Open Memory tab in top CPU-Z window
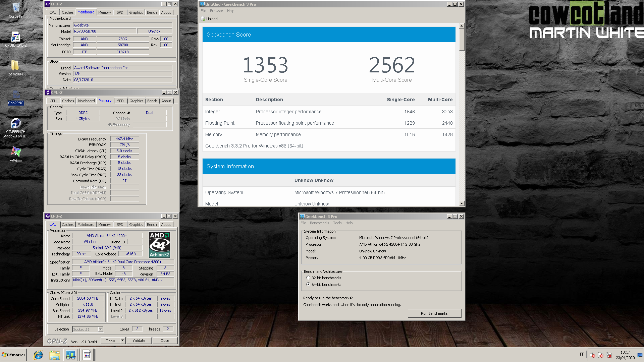This screenshot has height=362, width=644. click(105, 12)
